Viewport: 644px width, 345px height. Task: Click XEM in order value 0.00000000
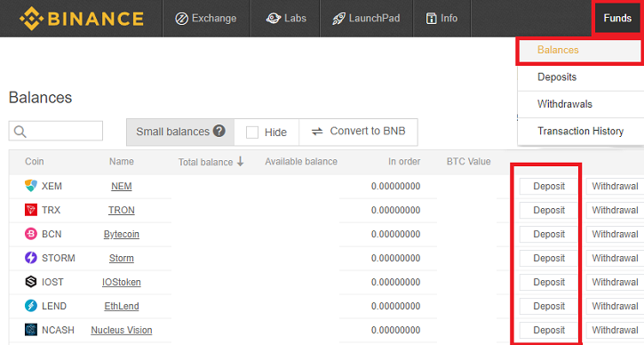point(395,186)
